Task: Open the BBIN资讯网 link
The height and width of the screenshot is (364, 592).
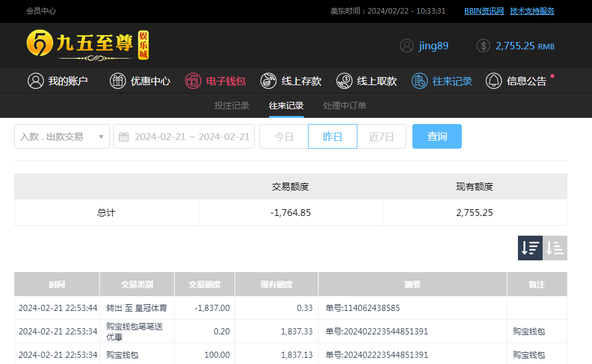Action: [x=484, y=10]
